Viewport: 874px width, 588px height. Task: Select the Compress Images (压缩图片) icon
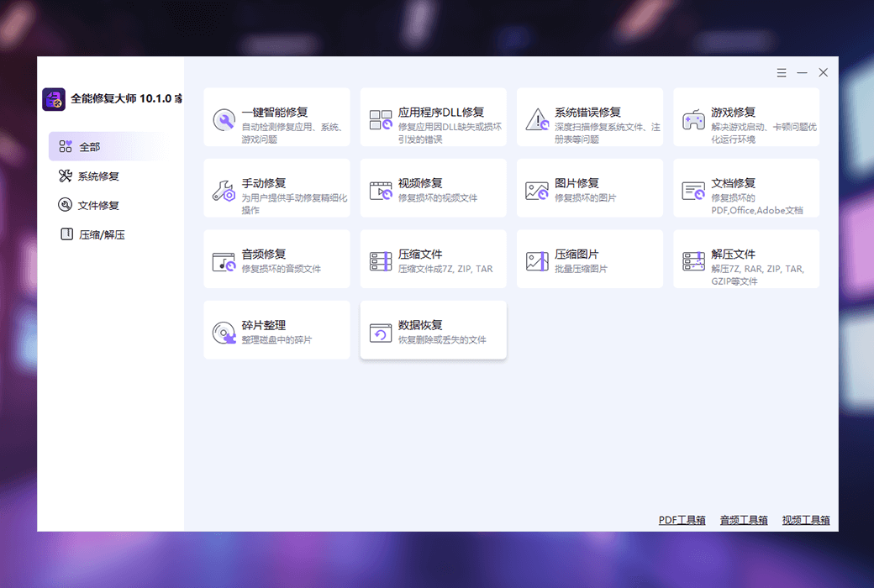[x=537, y=261]
